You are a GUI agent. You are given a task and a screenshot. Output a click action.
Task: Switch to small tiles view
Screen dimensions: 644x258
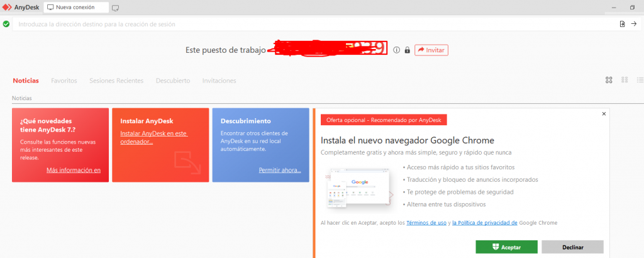point(625,80)
